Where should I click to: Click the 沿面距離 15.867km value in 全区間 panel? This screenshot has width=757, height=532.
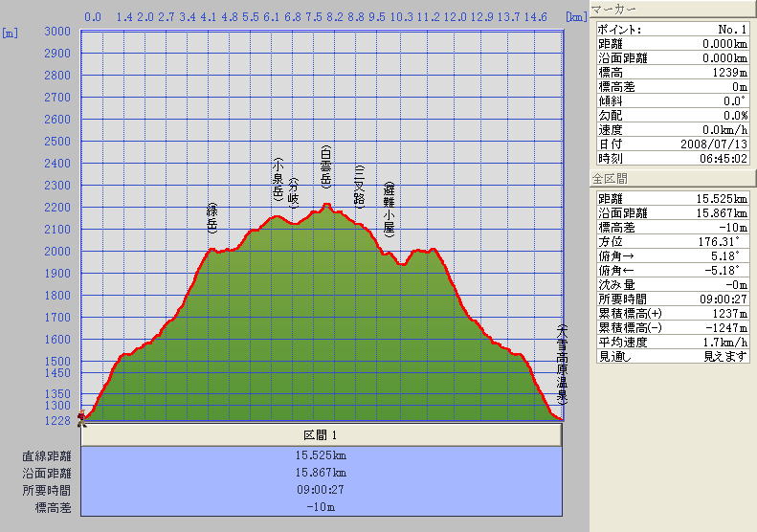pos(722,213)
